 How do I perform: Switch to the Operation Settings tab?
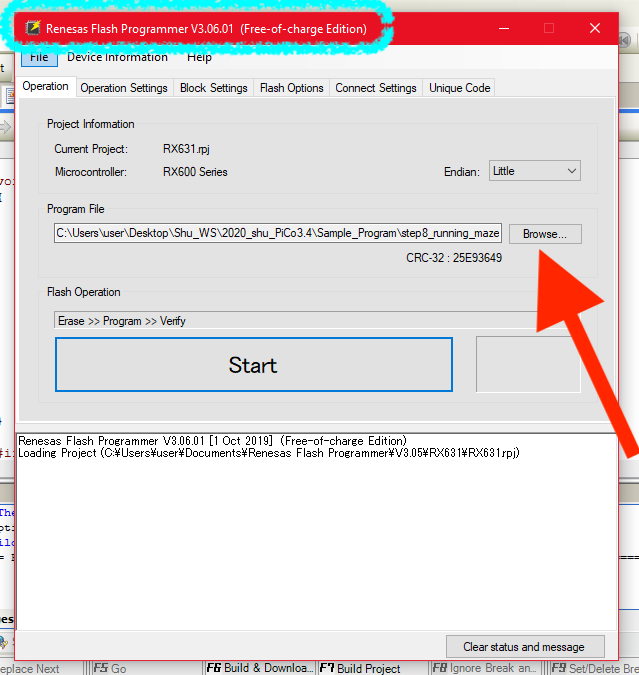[124, 88]
